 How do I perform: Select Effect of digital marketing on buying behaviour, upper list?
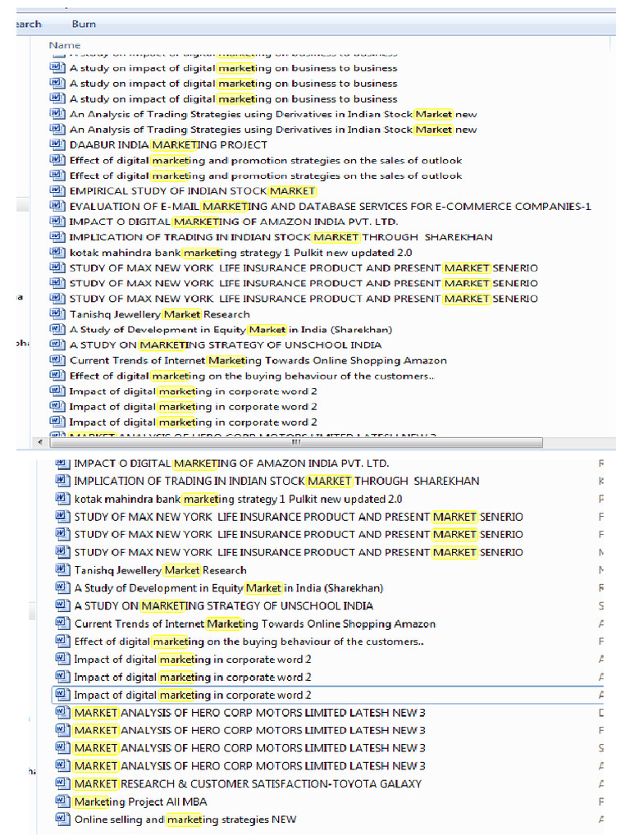tap(252, 376)
